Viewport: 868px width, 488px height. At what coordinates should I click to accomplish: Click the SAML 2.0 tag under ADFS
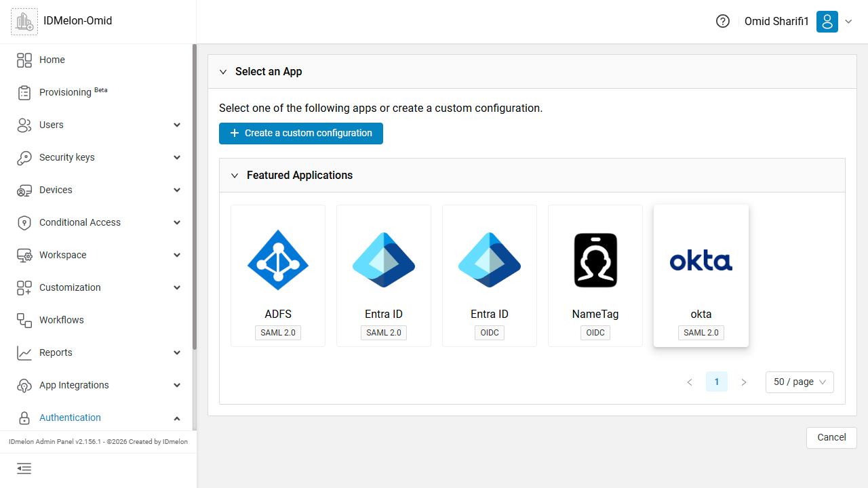278,333
